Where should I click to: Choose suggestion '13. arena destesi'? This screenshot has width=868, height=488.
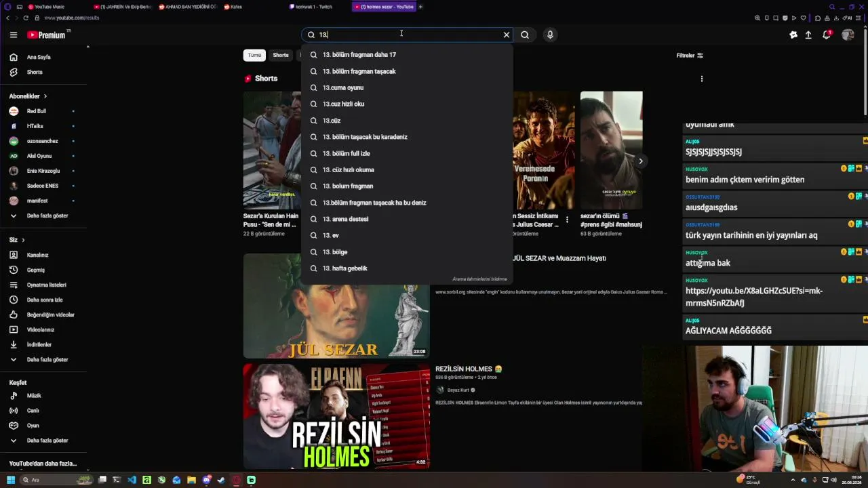(408, 219)
